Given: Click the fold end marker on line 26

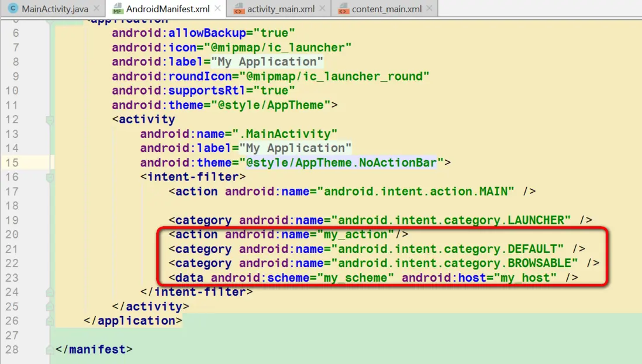Looking at the screenshot, I should tap(50, 321).
